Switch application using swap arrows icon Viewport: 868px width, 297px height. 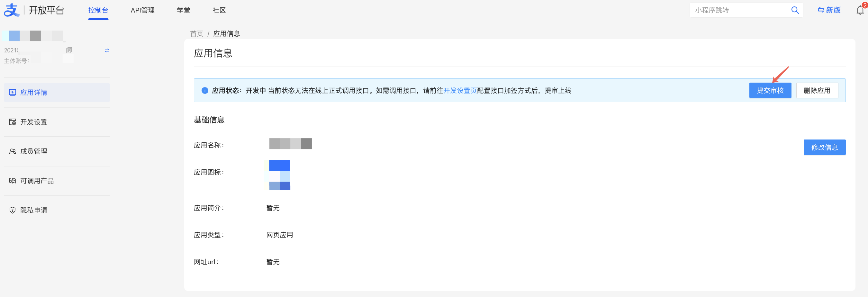(x=107, y=50)
